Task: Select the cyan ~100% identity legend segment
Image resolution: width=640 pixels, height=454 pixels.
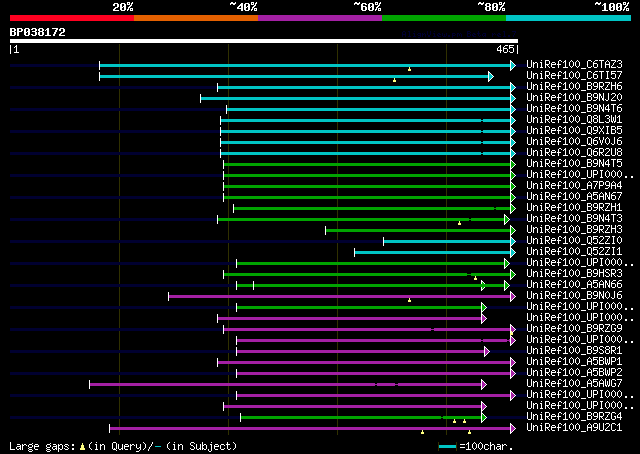Action: (x=569, y=18)
